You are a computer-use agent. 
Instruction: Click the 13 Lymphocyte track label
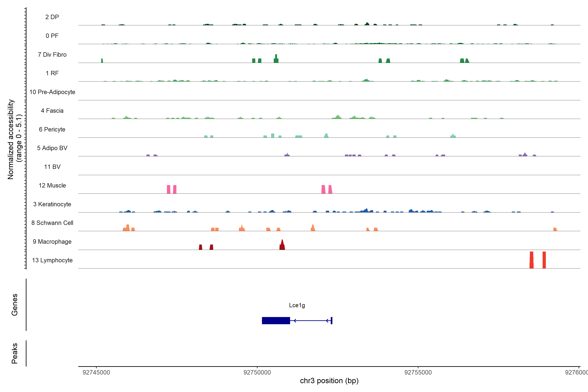click(52, 260)
